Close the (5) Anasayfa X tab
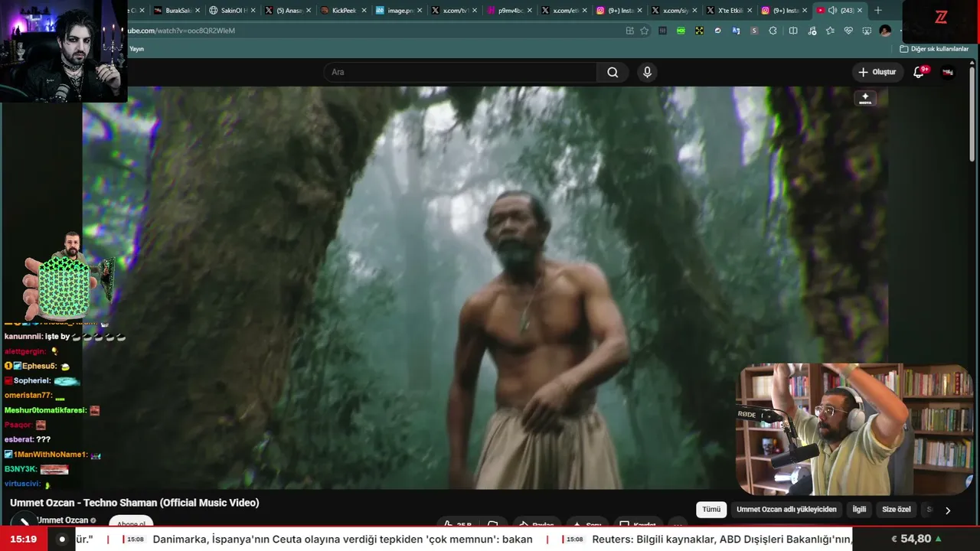The width and height of the screenshot is (980, 551). pyautogui.click(x=309, y=11)
